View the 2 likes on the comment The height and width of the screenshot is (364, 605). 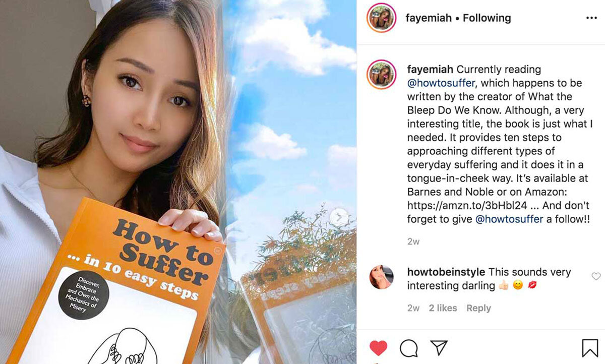443,308
